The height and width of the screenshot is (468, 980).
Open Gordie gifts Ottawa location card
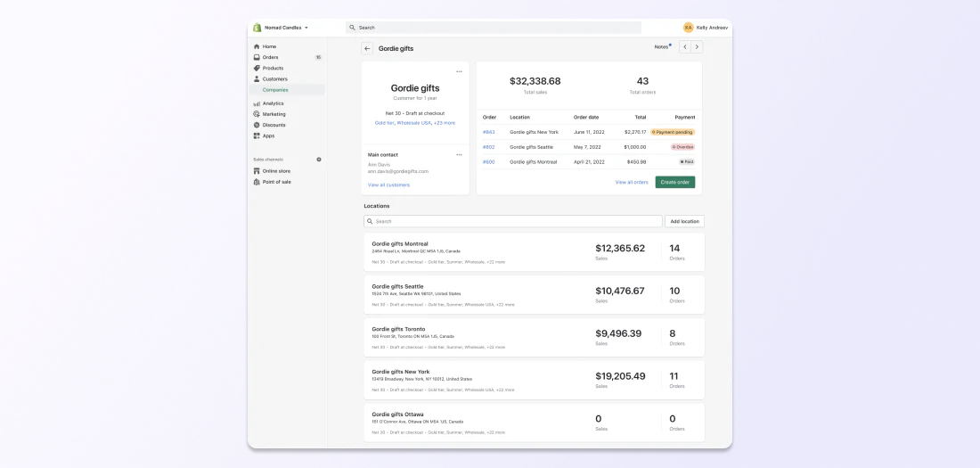click(534, 423)
